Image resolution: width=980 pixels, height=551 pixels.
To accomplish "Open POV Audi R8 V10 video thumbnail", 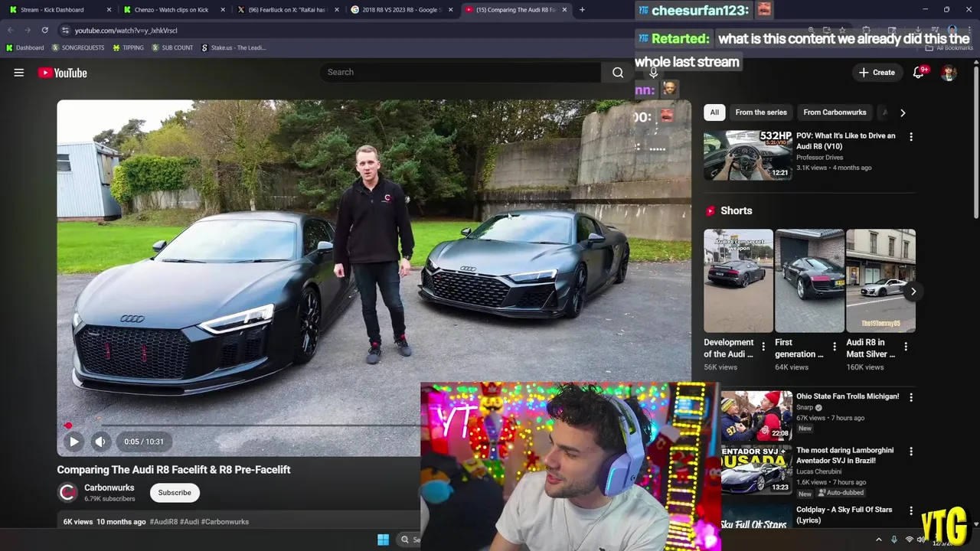I will click(x=748, y=155).
